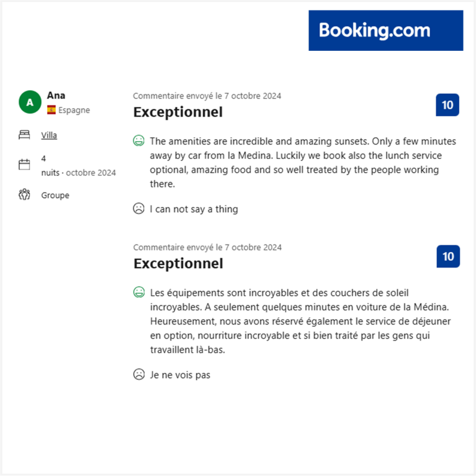This screenshot has width=476, height=476.
Task: Click the green smiley on English review
Action: click(x=139, y=140)
